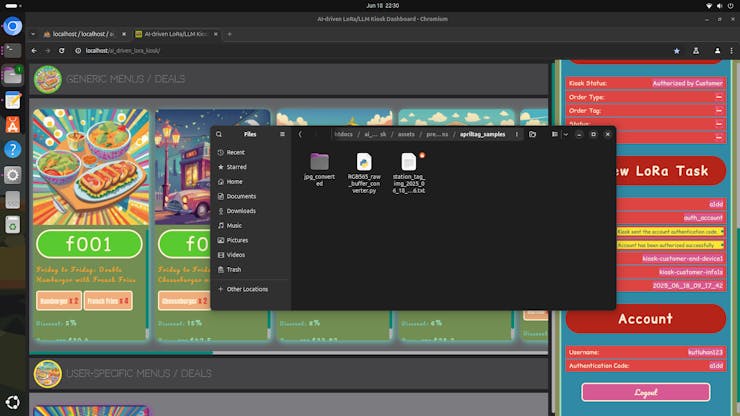This screenshot has height=416, width=740.
Task: Open Downloads in Files sidebar
Action: [x=240, y=211]
